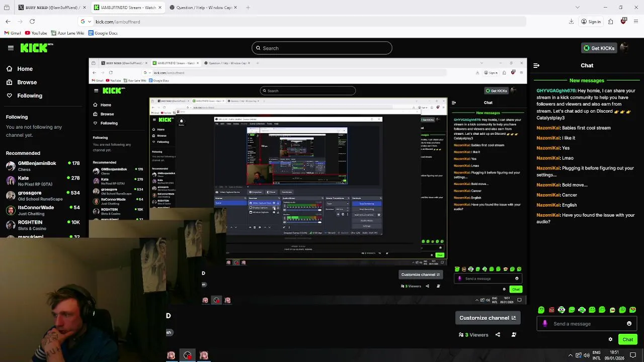Show hidden system tray icons chevron
Viewport: 644px width, 362px height.
pyautogui.click(x=570, y=355)
